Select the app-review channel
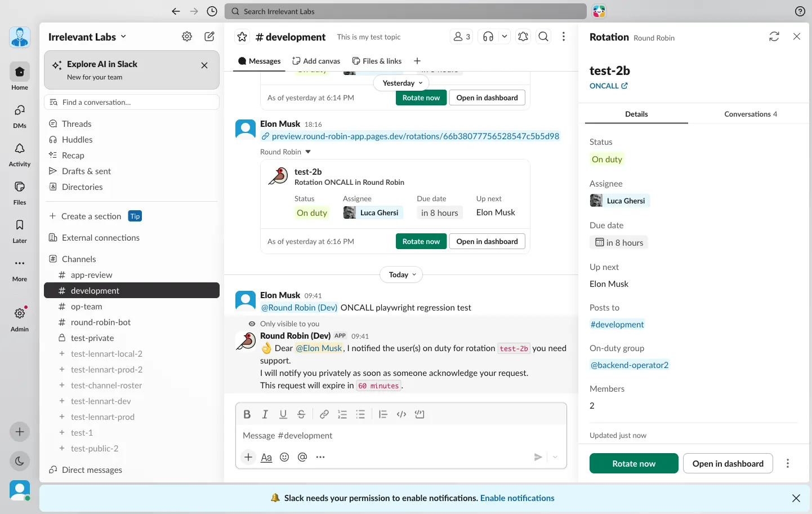The image size is (812, 514). tap(132, 275)
